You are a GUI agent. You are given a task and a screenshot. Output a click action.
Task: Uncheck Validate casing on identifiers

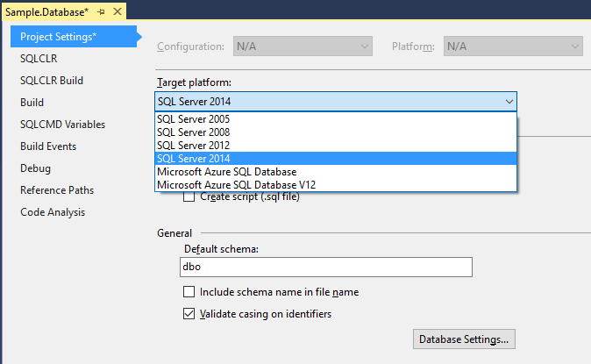tap(189, 314)
